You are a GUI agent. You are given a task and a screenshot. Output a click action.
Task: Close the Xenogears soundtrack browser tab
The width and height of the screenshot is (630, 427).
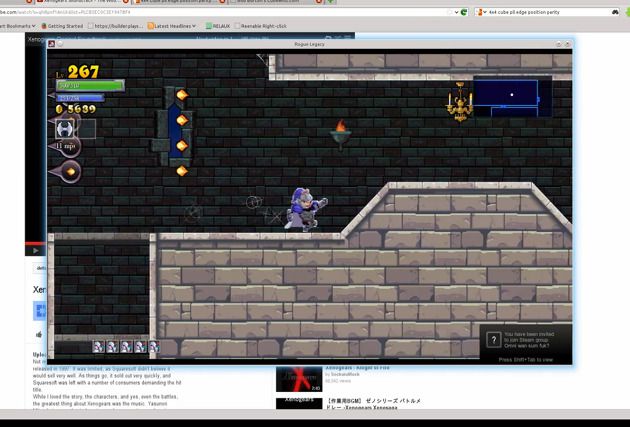(125, 1)
